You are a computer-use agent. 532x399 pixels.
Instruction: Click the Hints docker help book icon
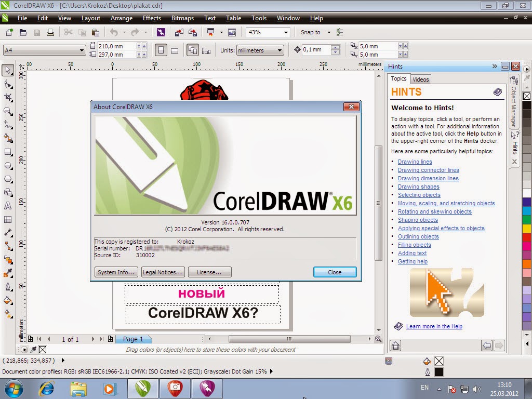coord(497,92)
